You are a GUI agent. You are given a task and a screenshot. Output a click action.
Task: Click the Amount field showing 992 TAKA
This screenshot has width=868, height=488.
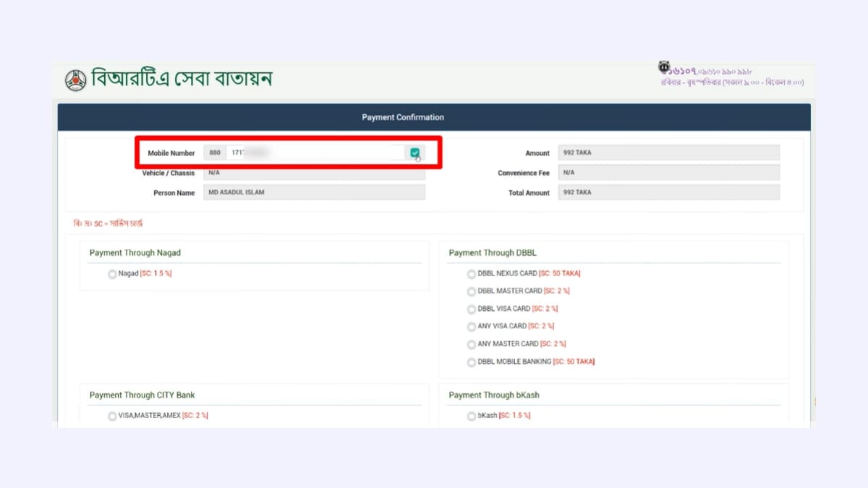click(x=669, y=153)
